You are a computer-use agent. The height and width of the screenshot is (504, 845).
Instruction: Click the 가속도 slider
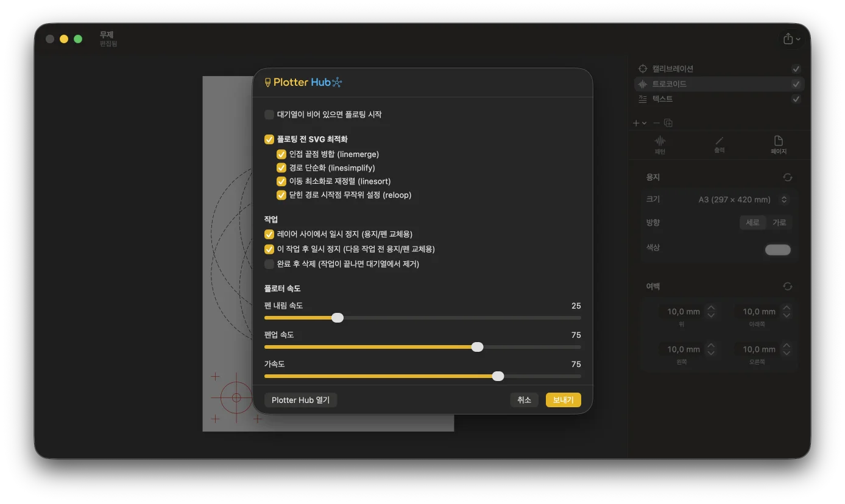[x=423, y=376]
